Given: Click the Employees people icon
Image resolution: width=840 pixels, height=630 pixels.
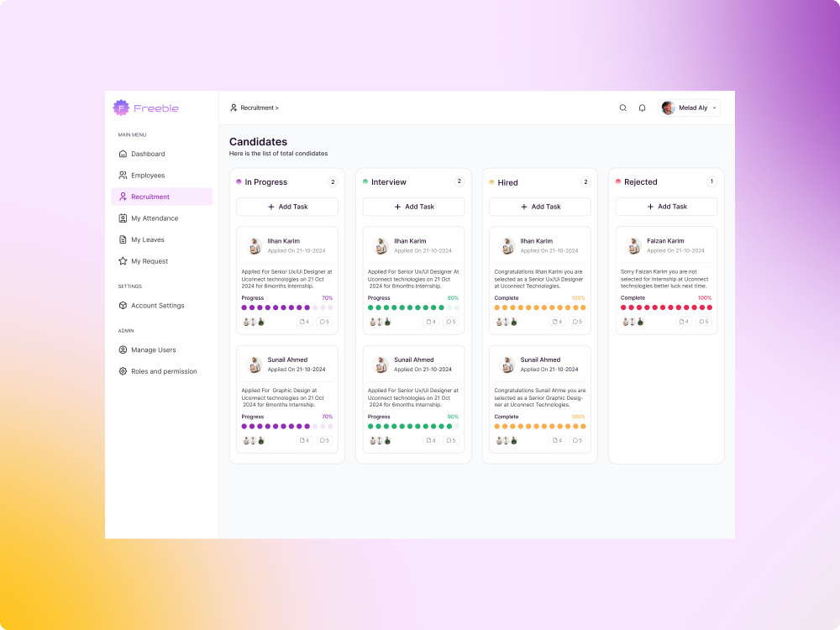Looking at the screenshot, I should [123, 176].
